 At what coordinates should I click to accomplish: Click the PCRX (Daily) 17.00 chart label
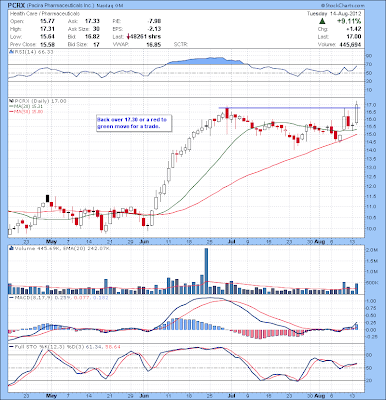tap(40, 101)
